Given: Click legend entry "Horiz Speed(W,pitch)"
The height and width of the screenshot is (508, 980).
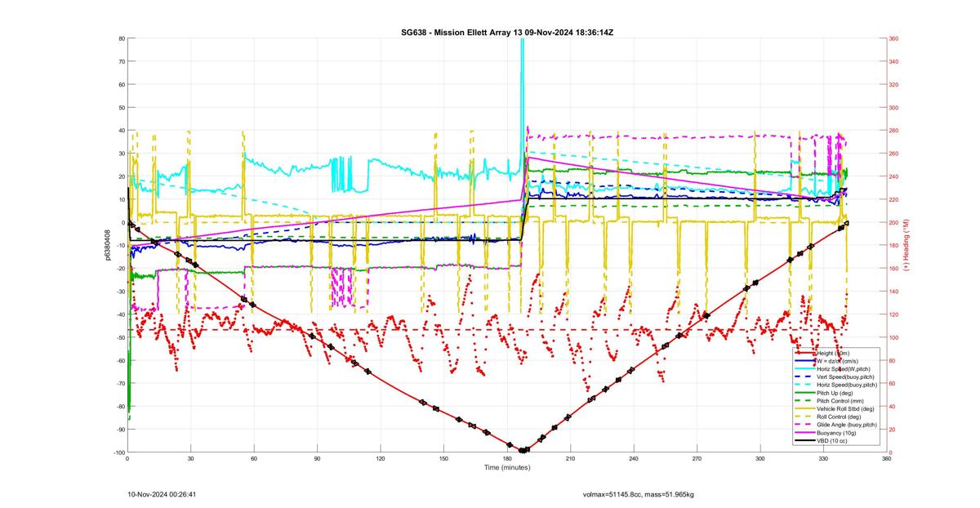Looking at the screenshot, I should 844,369.
